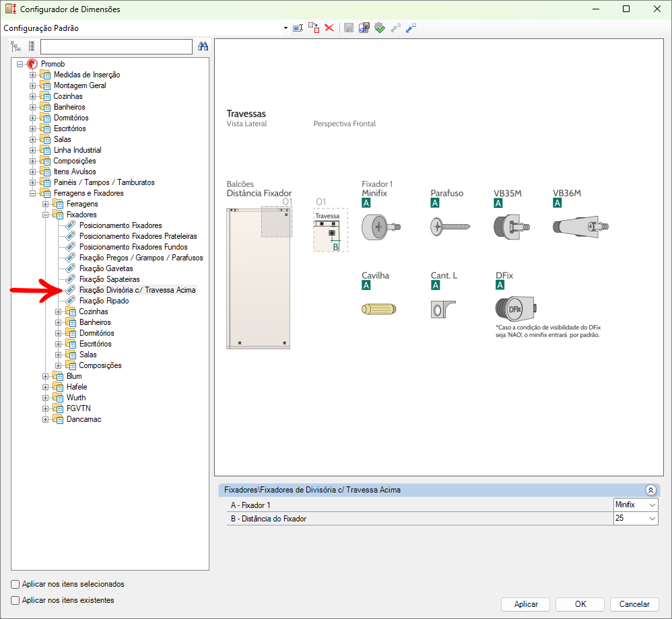Click the DFix connector illustration
Viewport: 672px width, 619px height.
pyautogui.click(x=516, y=308)
